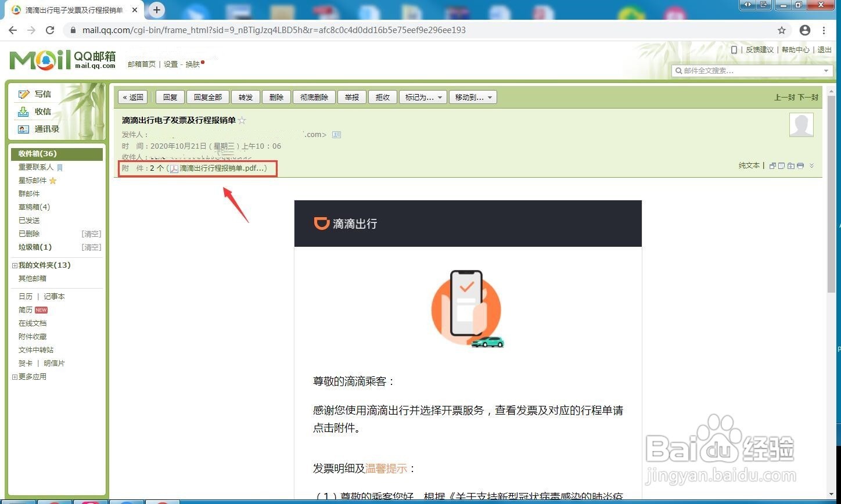Open 文件中转站
Image resolution: width=841 pixels, height=504 pixels.
36,350
